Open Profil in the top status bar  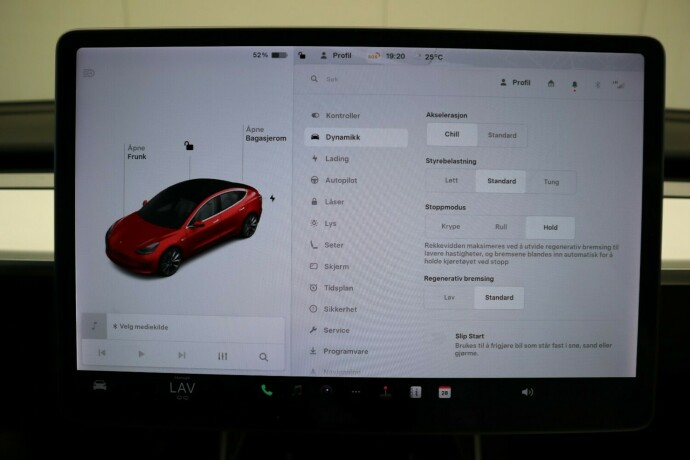[x=336, y=55]
